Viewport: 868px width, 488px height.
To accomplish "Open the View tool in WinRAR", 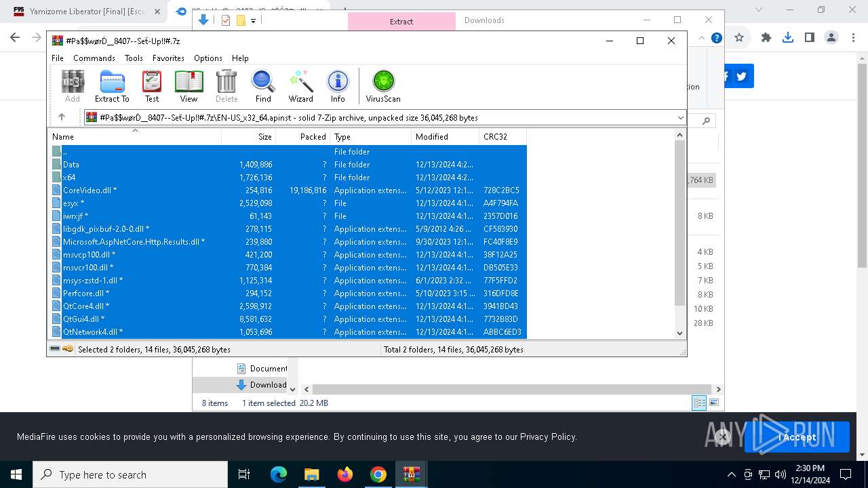I will coord(189,86).
